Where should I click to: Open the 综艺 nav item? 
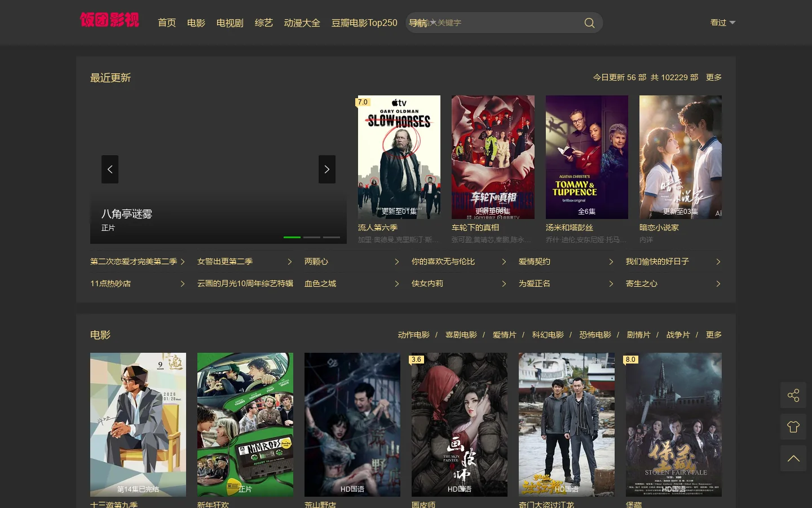[x=264, y=23]
